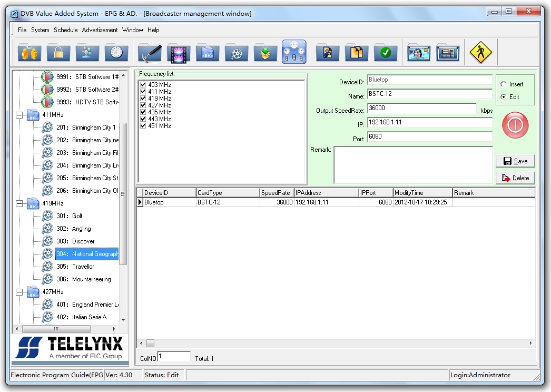Collapse the 419MHz tree node
The width and height of the screenshot is (551, 392).
tap(19, 203)
